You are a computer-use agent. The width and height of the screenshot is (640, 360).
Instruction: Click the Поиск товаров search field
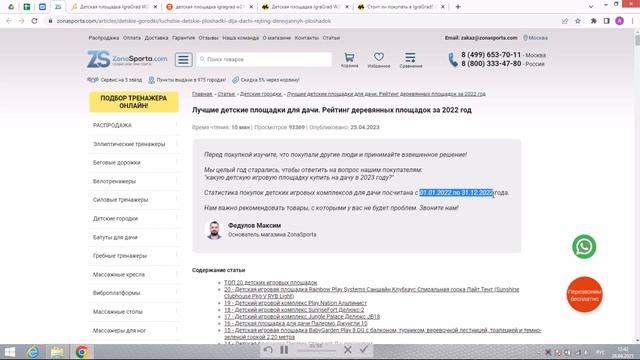point(264,59)
